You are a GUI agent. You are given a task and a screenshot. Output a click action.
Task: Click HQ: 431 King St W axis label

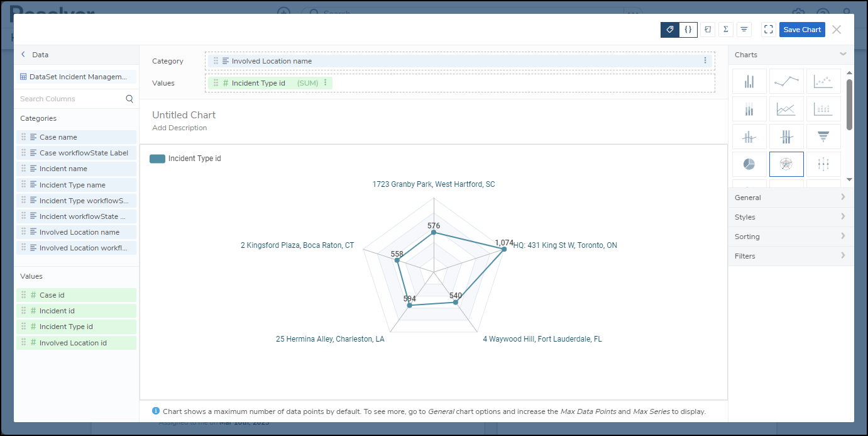pyautogui.click(x=565, y=245)
